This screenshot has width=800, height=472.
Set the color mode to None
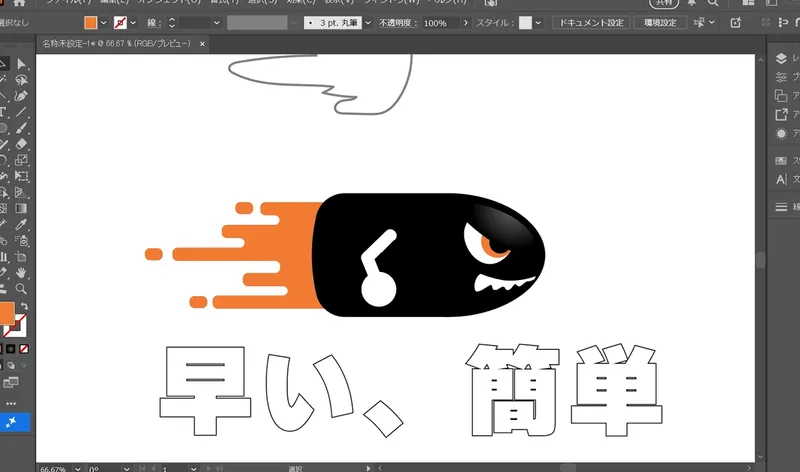24,349
